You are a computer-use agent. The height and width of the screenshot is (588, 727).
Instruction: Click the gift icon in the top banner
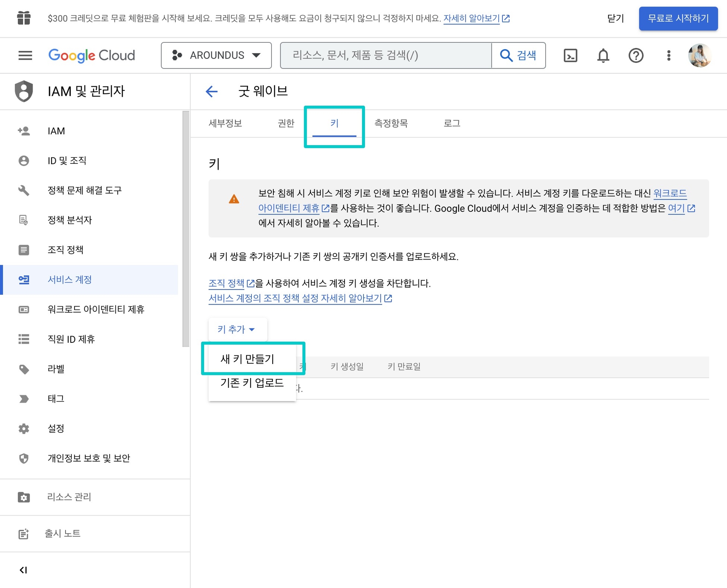(24, 18)
